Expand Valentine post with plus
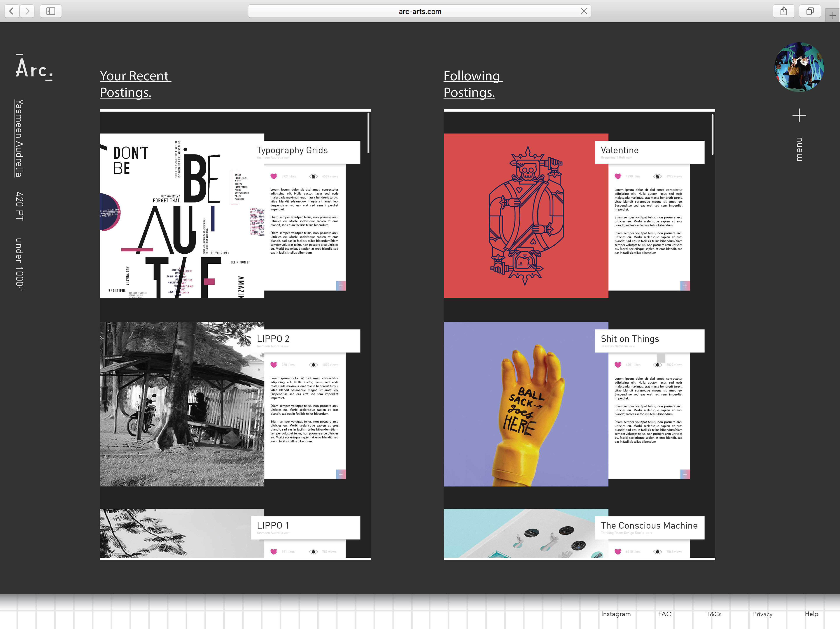Viewport: 840px width, 629px height. coord(685,286)
